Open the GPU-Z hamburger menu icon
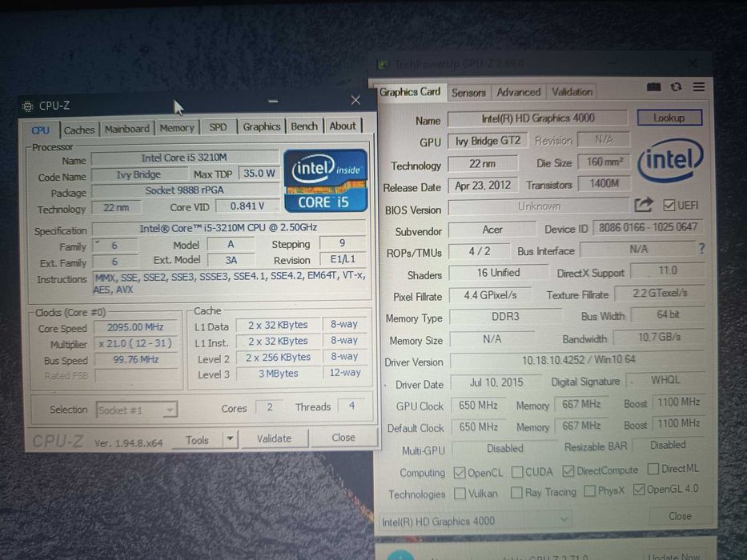 tap(699, 86)
